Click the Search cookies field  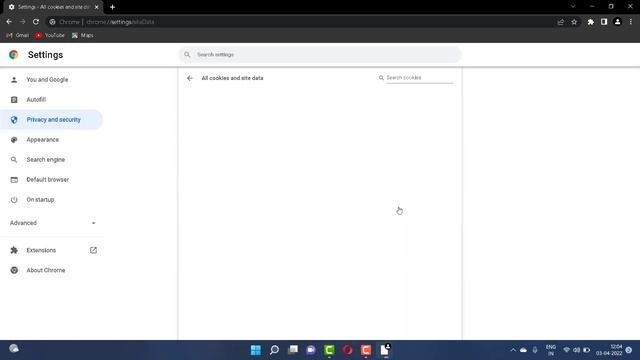(x=420, y=78)
